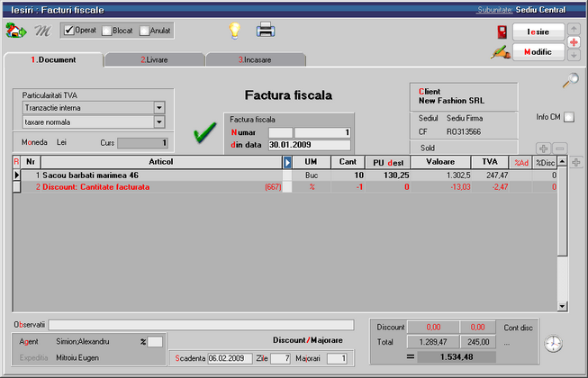Image resolution: width=588 pixels, height=378 pixels.
Task: Click the Client label
Action: [x=430, y=92]
